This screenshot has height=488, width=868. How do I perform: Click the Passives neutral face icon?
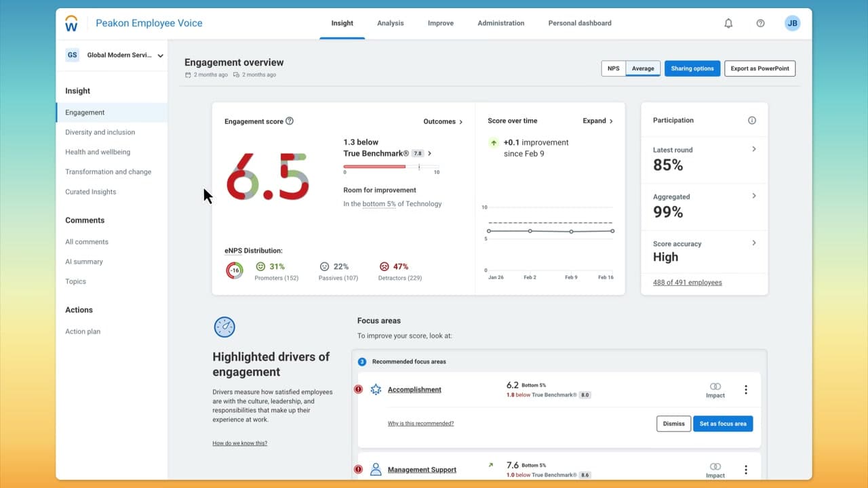(x=324, y=267)
